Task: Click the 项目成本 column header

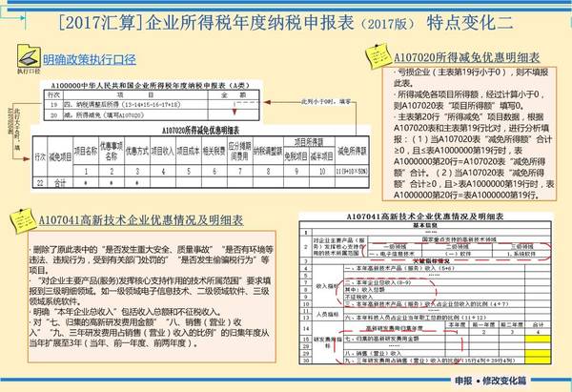Action: (189, 151)
